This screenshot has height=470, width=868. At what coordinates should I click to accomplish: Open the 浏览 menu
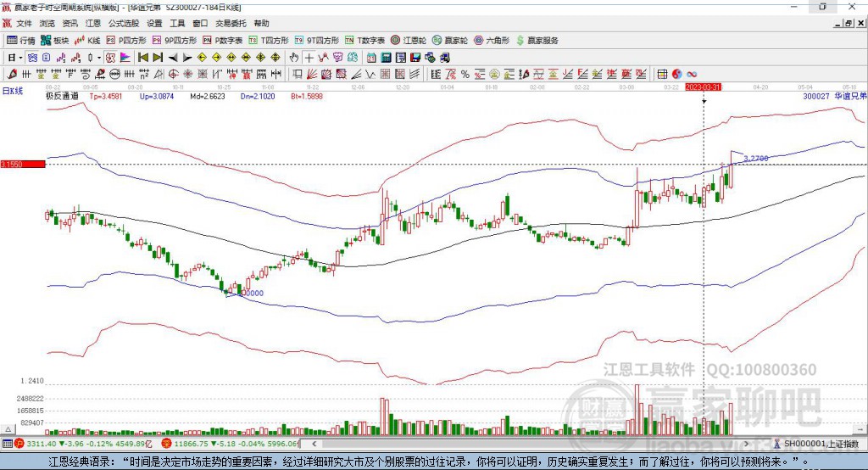point(47,23)
